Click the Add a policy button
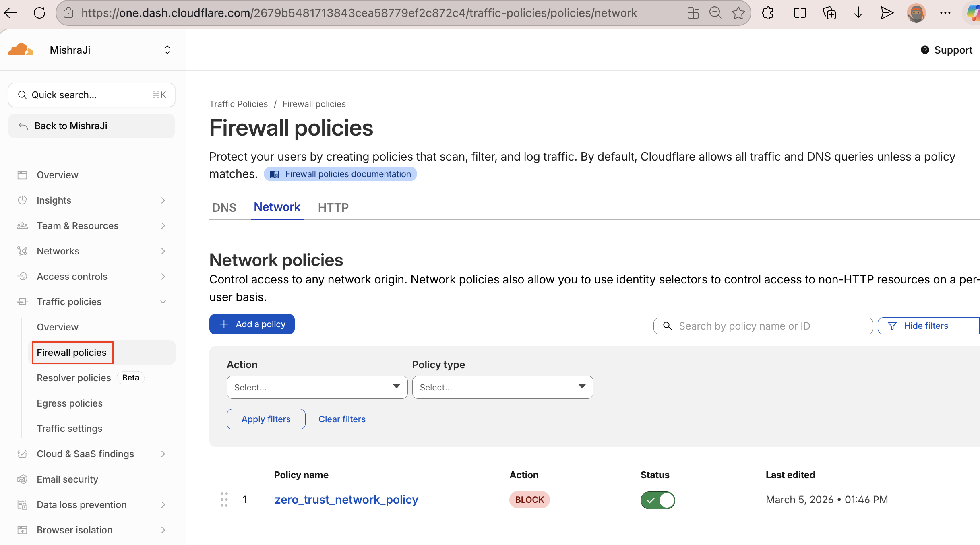This screenshot has width=980, height=545. (x=252, y=324)
